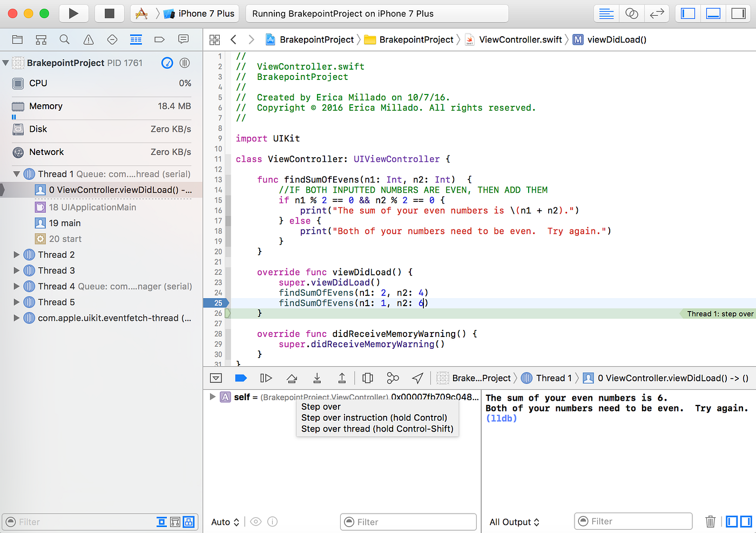Open the debug navigator tab
Screen dimensions: 756x533
[x=136, y=39]
